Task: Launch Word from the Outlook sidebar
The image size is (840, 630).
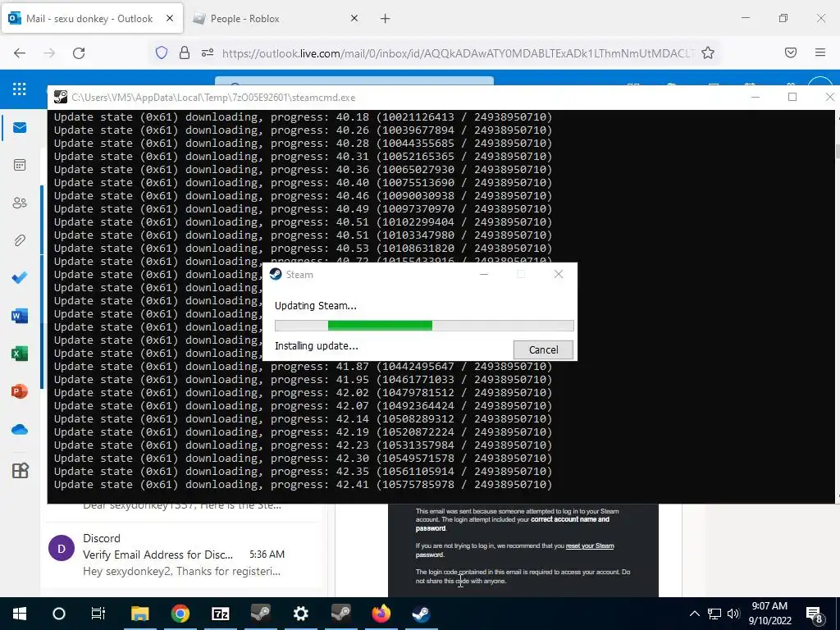Action: coord(20,316)
